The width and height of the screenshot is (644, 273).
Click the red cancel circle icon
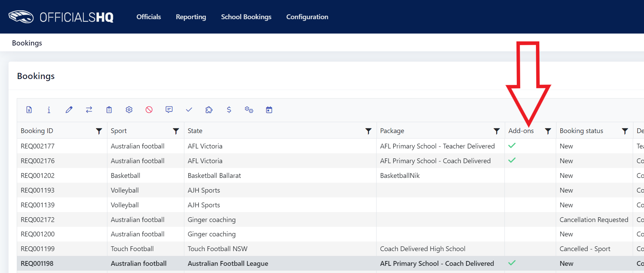click(x=149, y=110)
